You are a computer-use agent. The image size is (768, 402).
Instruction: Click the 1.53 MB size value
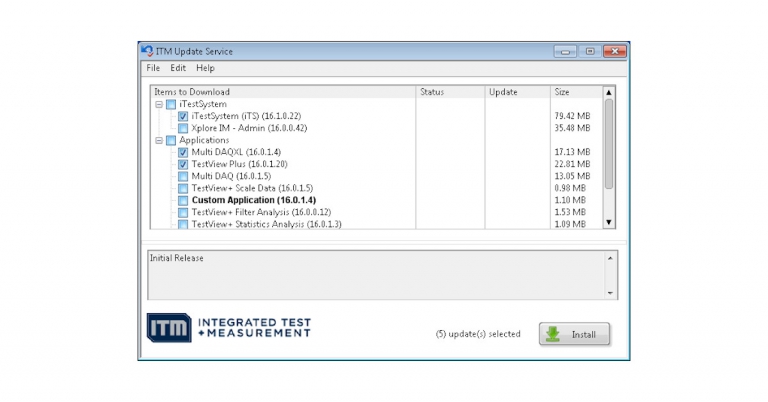coord(570,212)
